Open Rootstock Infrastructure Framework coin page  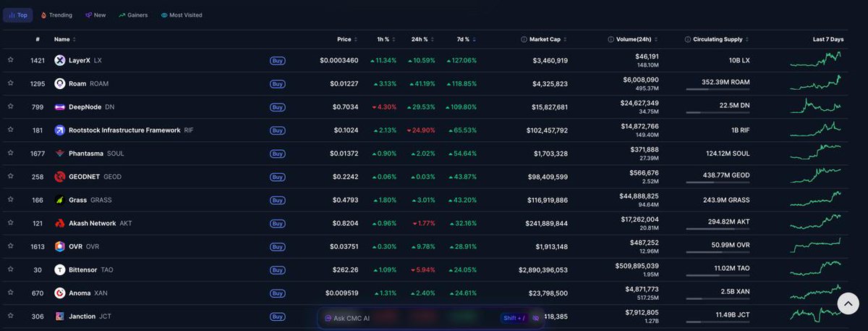pyautogui.click(x=124, y=130)
